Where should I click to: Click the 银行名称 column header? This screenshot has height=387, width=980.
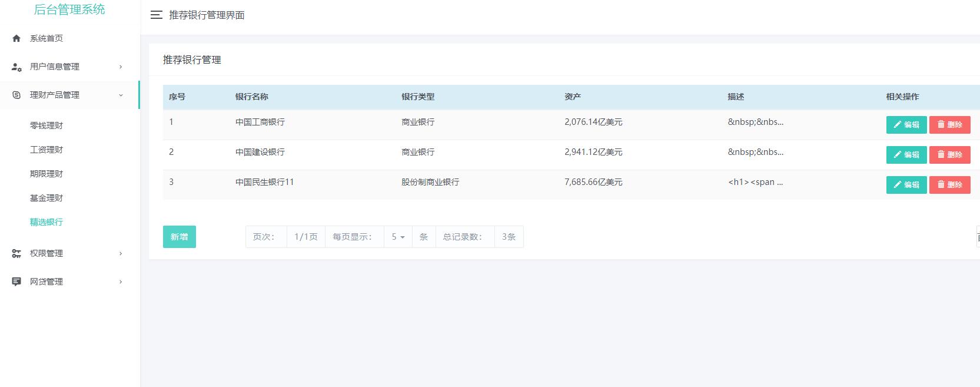252,97
